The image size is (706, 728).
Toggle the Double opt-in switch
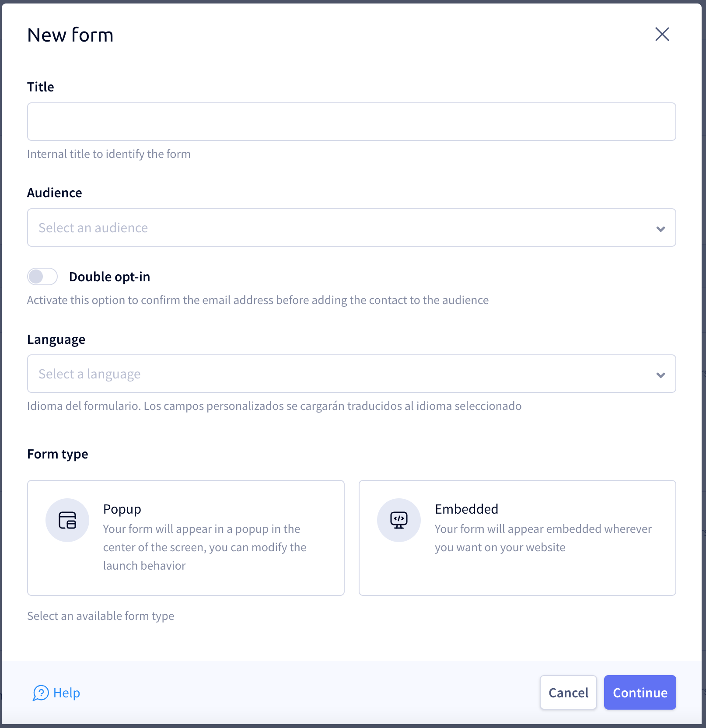coord(42,276)
